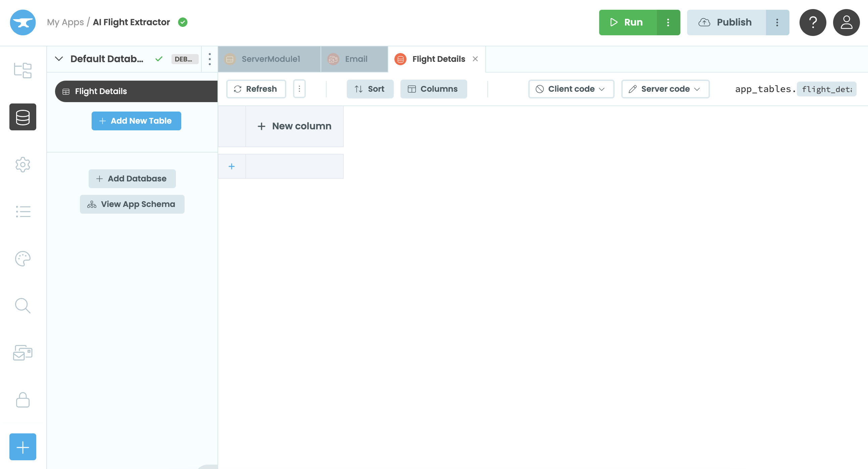Screen dimensions: 868x469
Task: Open search using the magnifier icon
Action: point(22,305)
